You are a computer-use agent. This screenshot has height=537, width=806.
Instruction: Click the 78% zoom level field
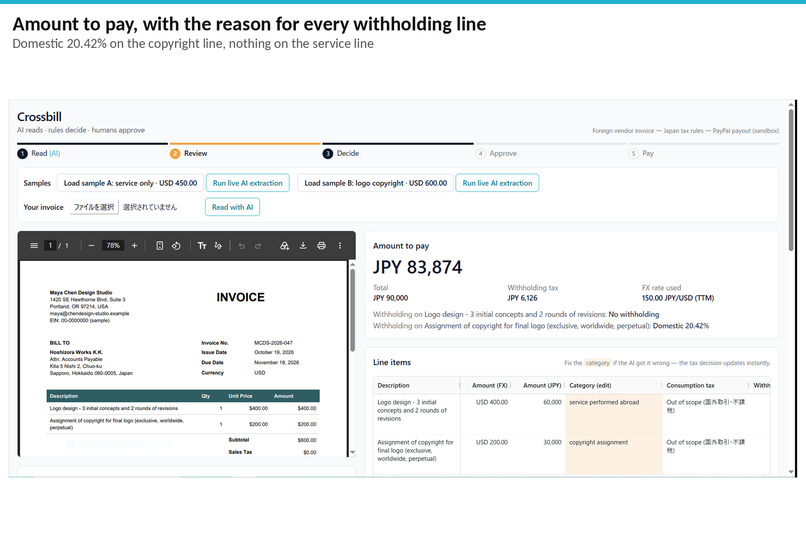tap(113, 246)
